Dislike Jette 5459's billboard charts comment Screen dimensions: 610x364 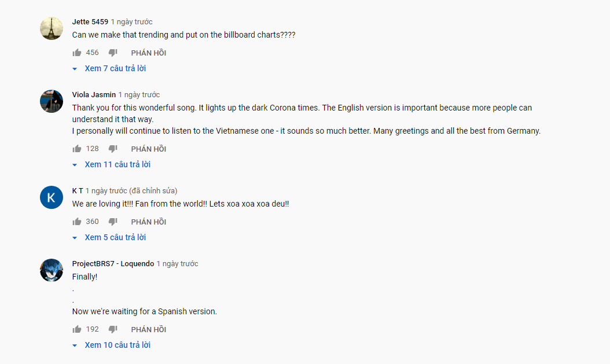tap(113, 53)
